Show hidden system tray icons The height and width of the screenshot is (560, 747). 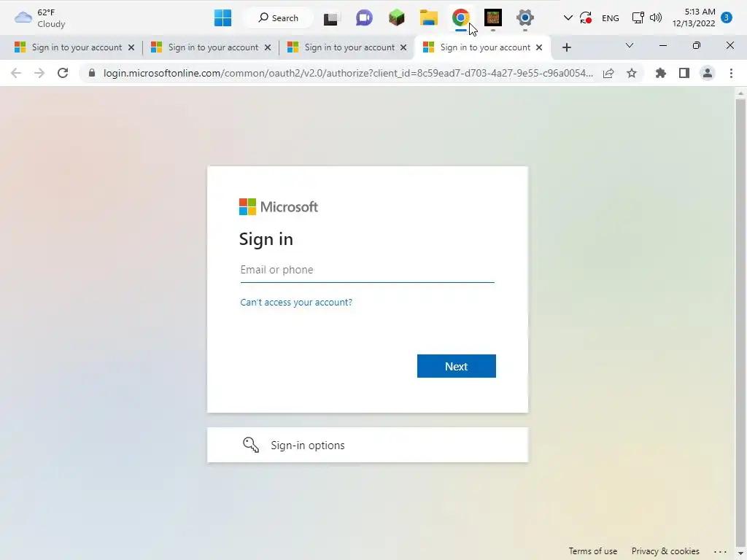coord(568,18)
